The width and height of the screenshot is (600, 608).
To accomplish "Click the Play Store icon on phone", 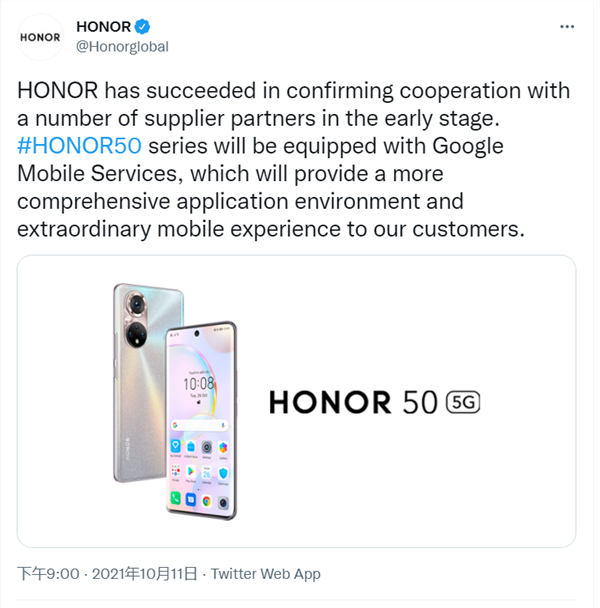I will click(191, 470).
